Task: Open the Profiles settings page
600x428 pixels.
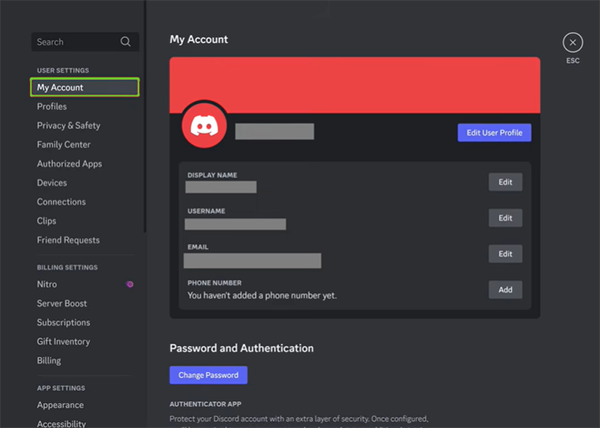Action: click(52, 107)
